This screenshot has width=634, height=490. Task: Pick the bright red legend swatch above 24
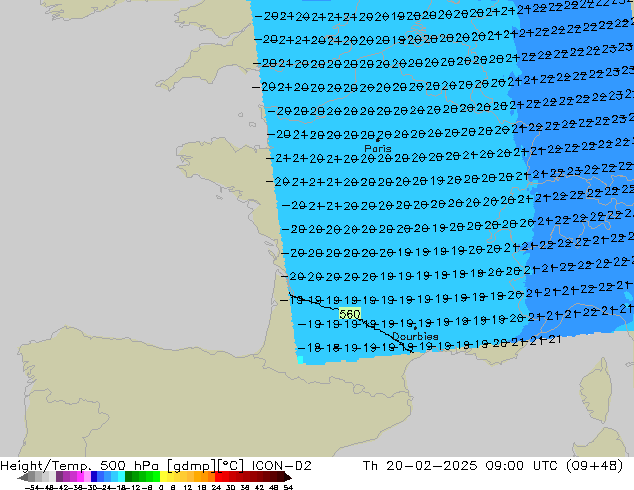pyautogui.click(x=218, y=476)
